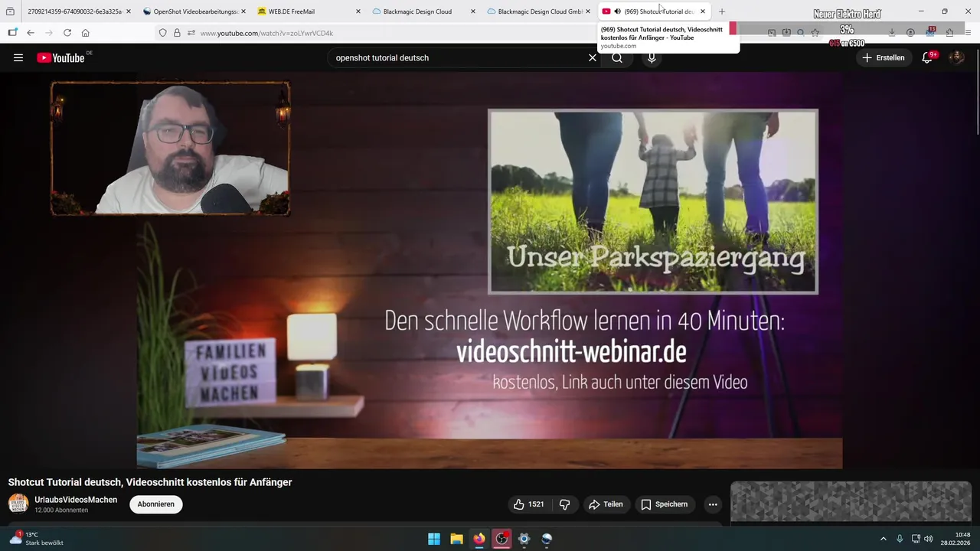Screen dimensions: 980x551
Task: Open the network tray icon
Action: [916, 539]
